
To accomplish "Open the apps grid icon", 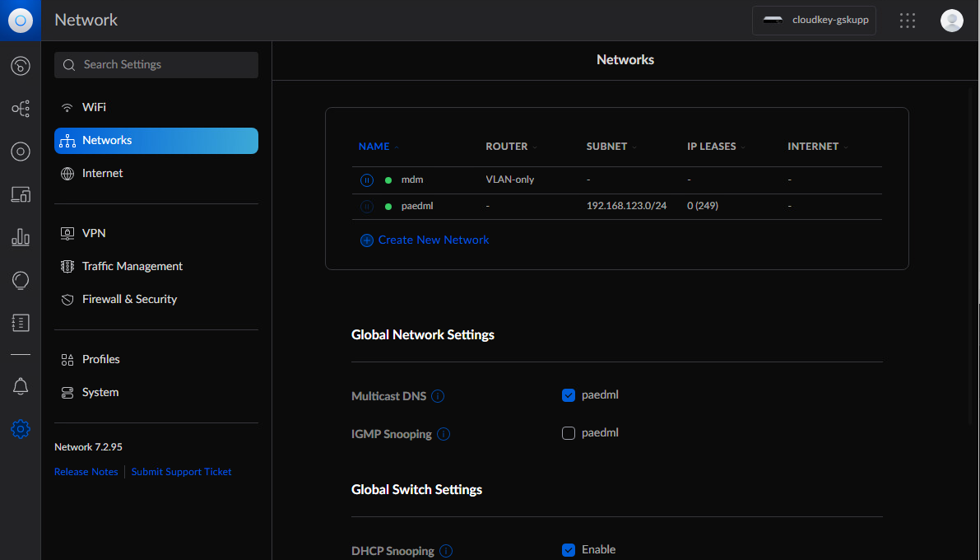I will point(908,21).
